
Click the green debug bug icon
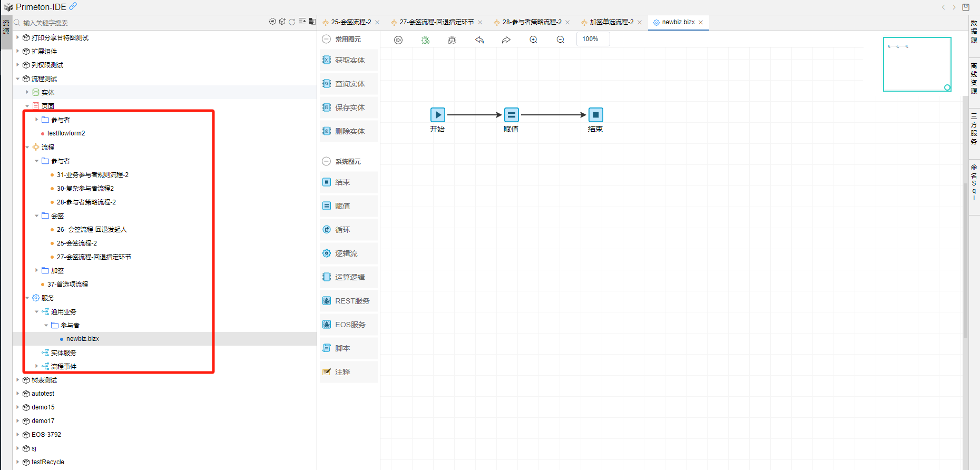(425, 40)
